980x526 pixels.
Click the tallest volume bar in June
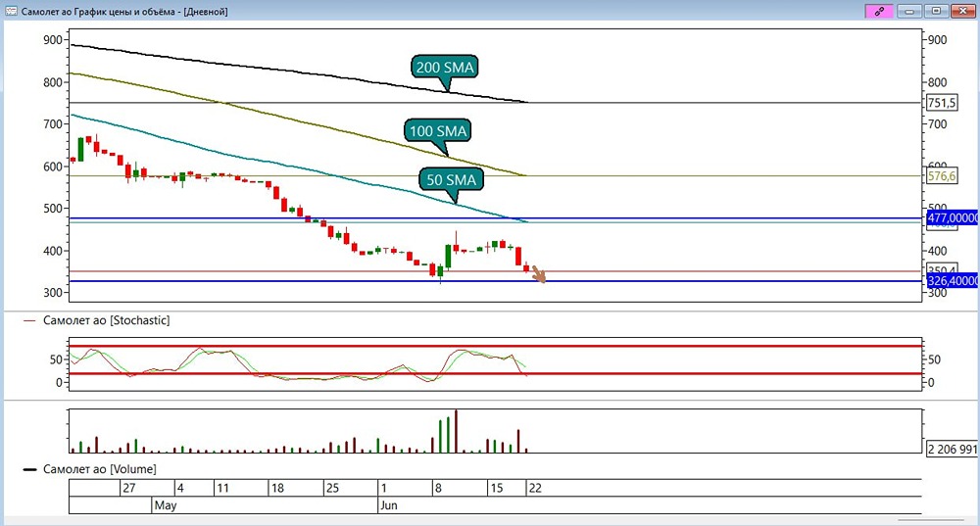click(457, 431)
